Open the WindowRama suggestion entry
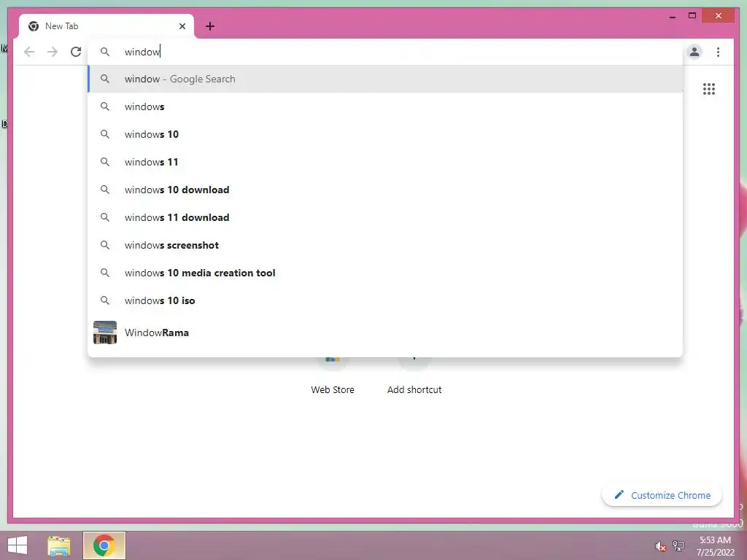Image resolution: width=747 pixels, height=560 pixels. pos(385,332)
